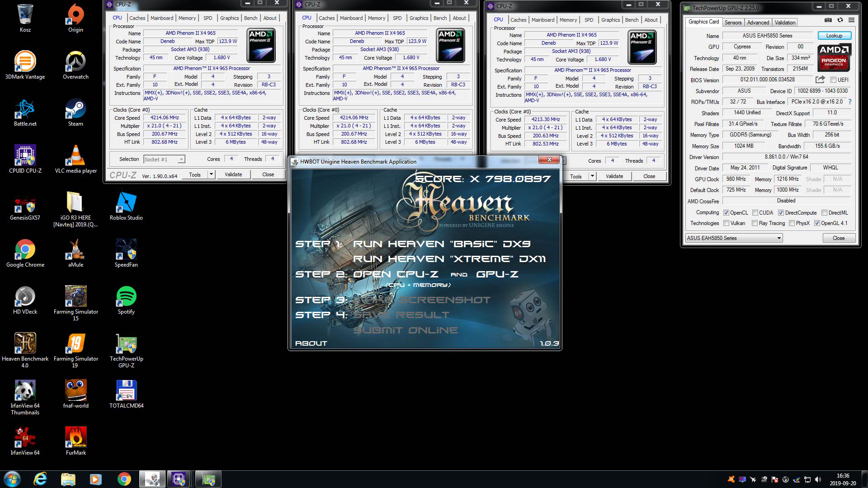
Task: Click the Tools button in first CPU-Z window
Action: (x=195, y=174)
